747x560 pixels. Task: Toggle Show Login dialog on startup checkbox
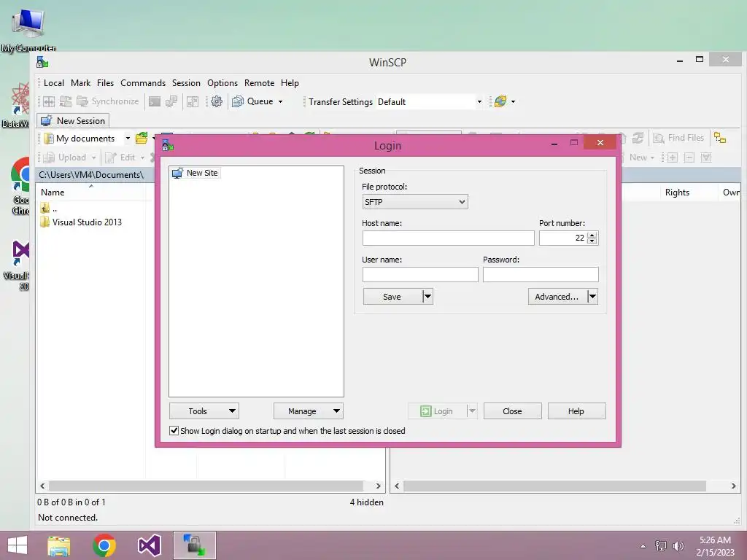(x=174, y=431)
